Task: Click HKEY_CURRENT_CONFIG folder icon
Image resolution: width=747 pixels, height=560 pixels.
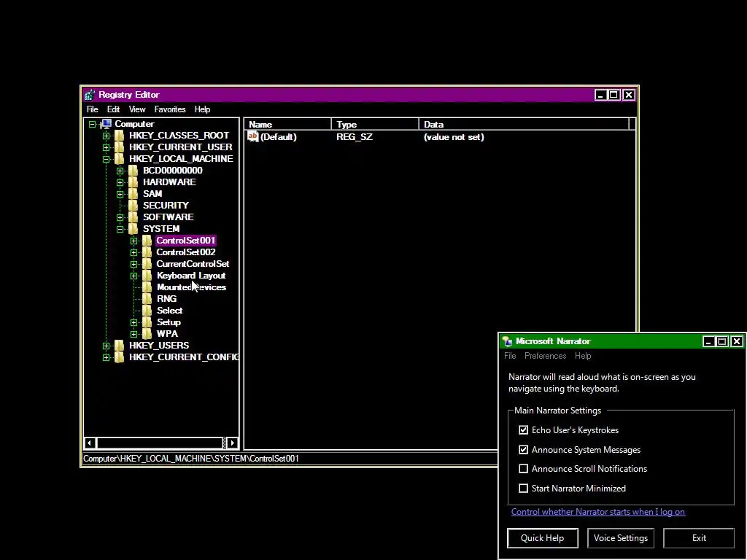Action: 120,357
